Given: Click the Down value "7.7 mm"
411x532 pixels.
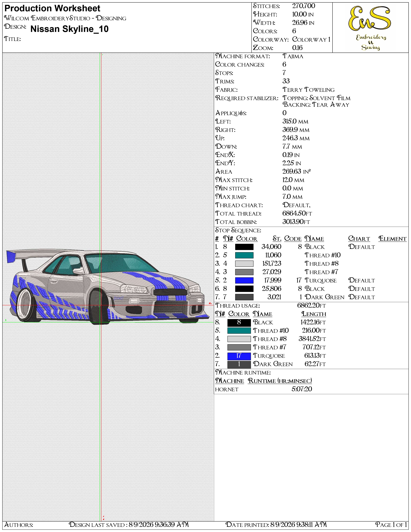Looking at the screenshot, I should [x=292, y=147].
